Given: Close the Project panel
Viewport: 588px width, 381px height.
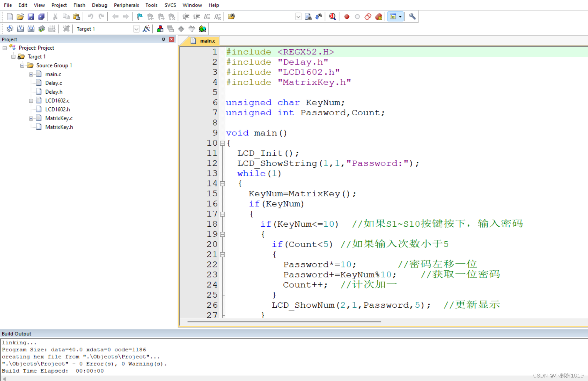Looking at the screenshot, I should click(172, 39).
